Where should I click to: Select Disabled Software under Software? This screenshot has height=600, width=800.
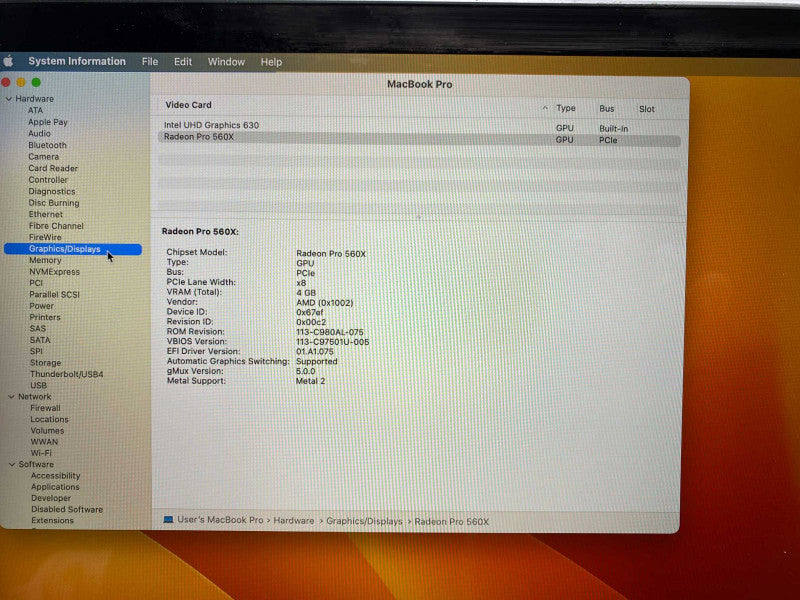coord(67,509)
